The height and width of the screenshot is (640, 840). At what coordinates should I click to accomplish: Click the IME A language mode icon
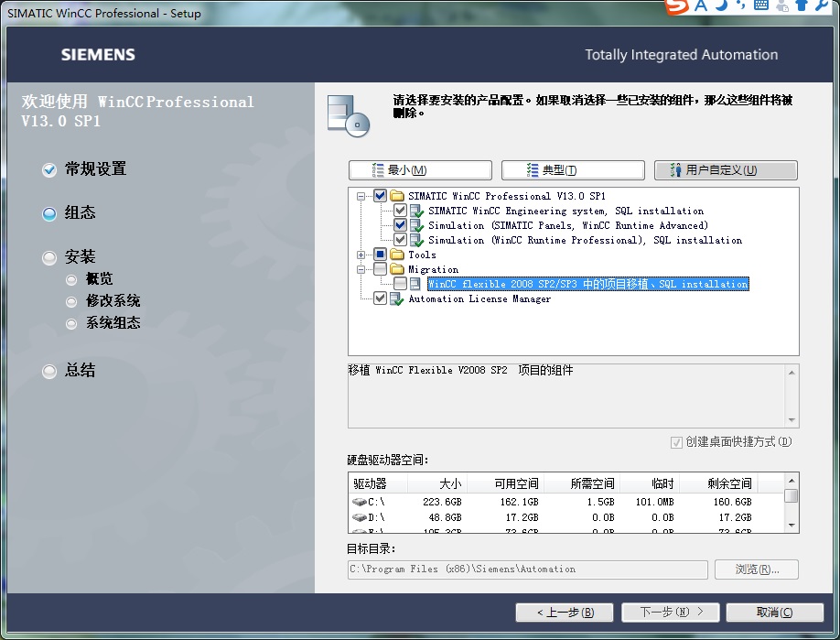pyautogui.click(x=701, y=5)
